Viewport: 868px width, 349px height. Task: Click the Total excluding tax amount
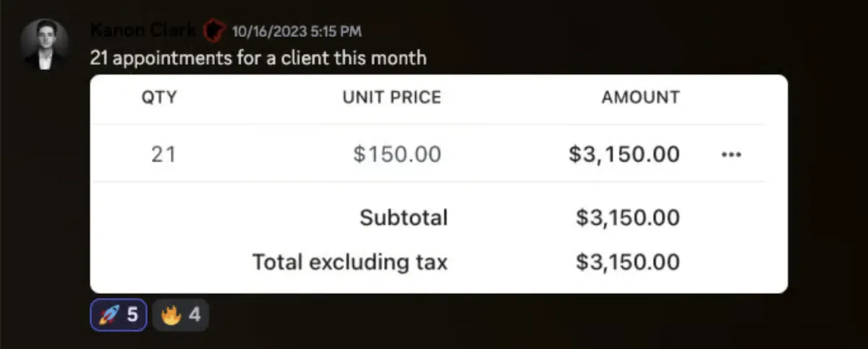click(x=628, y=262)
